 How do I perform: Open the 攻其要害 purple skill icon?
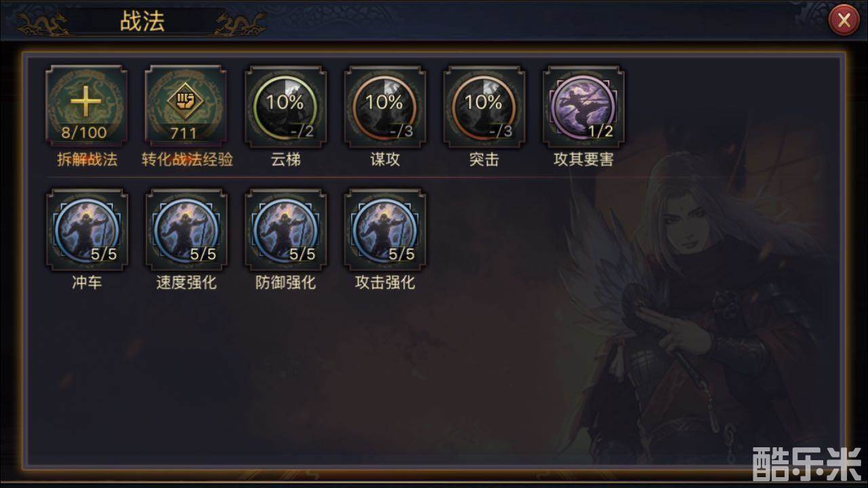pyautogui.click(x=584, y=107)
